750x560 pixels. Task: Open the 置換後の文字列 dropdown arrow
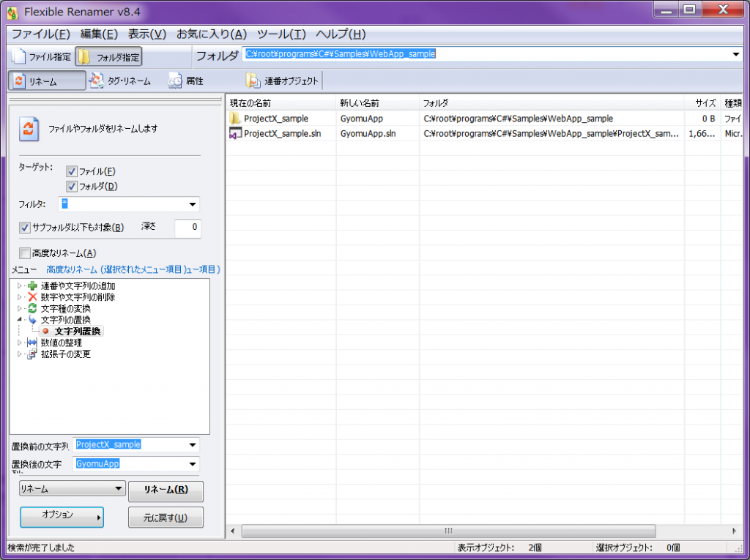pos(193,464)
